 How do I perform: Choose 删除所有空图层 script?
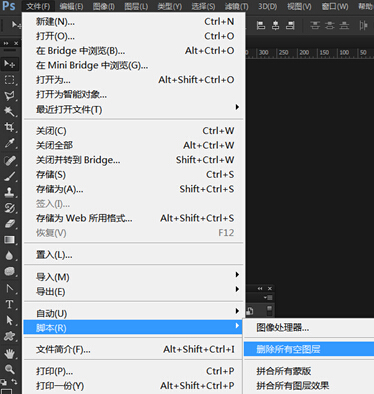tap(309, 349)
